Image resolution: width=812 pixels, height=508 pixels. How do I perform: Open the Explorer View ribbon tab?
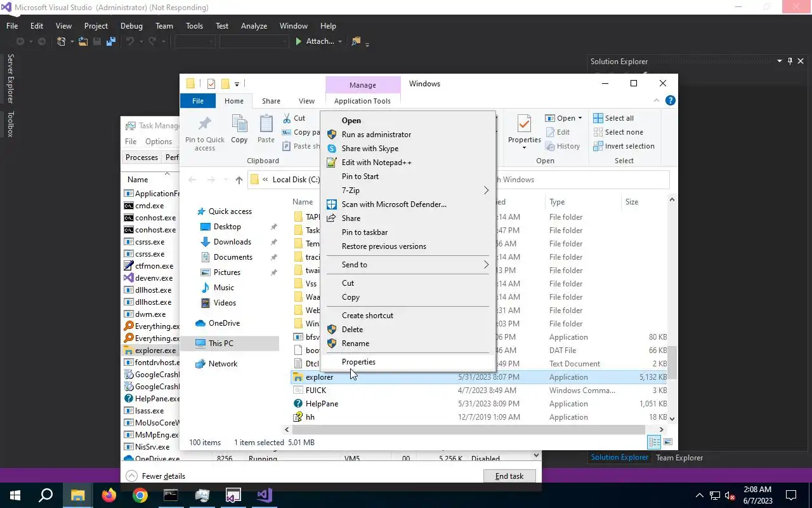click(x=306, y=101)
